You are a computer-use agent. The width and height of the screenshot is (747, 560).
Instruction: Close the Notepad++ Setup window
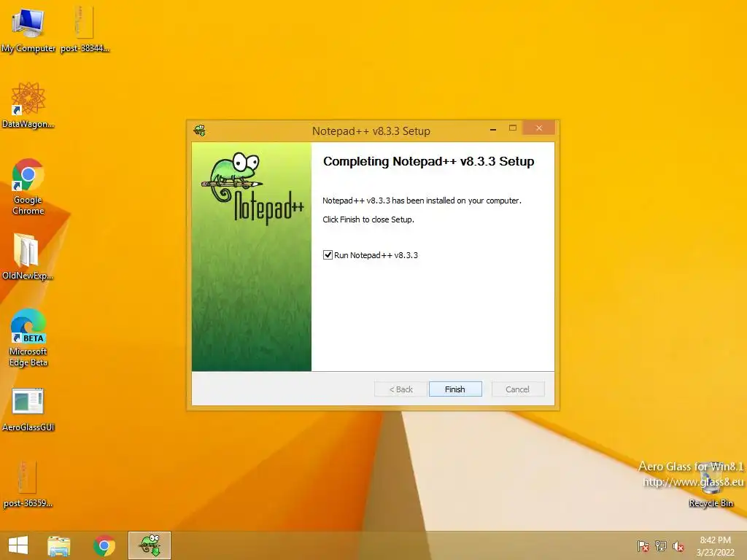click(539, 128)
